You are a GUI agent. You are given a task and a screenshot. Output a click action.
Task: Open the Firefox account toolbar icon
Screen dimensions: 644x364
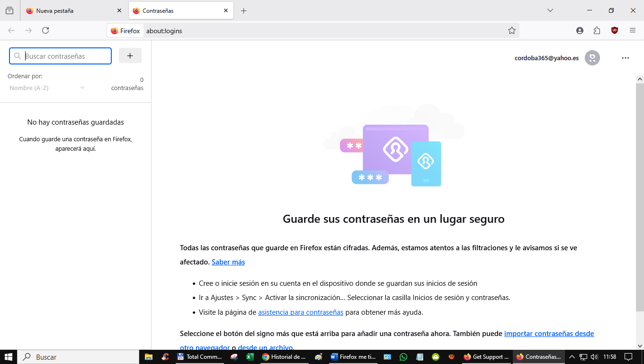pyautogui.click(x=580, y=30)
